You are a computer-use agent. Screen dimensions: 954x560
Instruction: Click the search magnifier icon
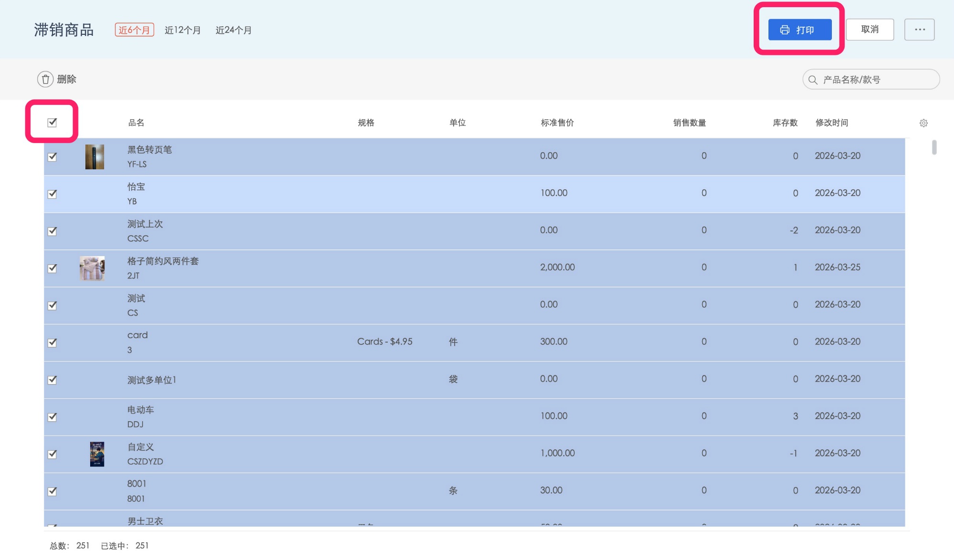tap(813, 80)
